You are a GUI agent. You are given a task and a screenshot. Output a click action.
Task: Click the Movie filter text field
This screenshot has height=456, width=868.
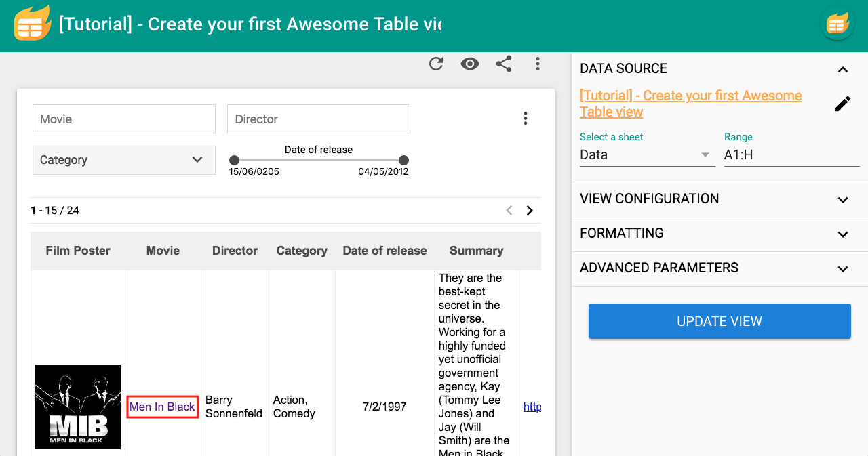pos(124,119)
